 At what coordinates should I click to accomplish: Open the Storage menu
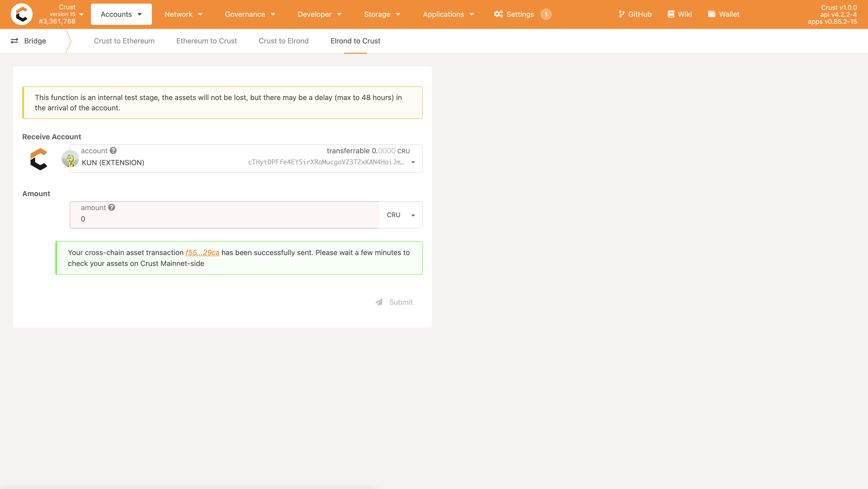[x=382, y=14]
